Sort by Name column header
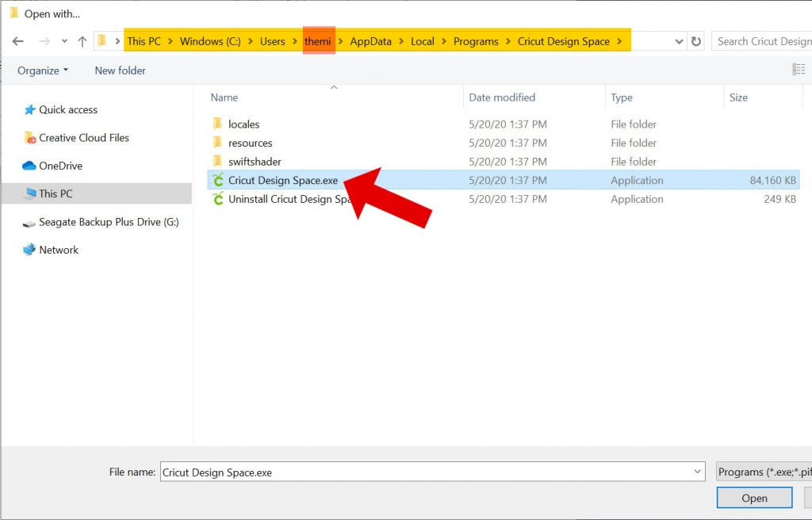The width and height of the screenshot is (812, 520). tap(224, 97)
